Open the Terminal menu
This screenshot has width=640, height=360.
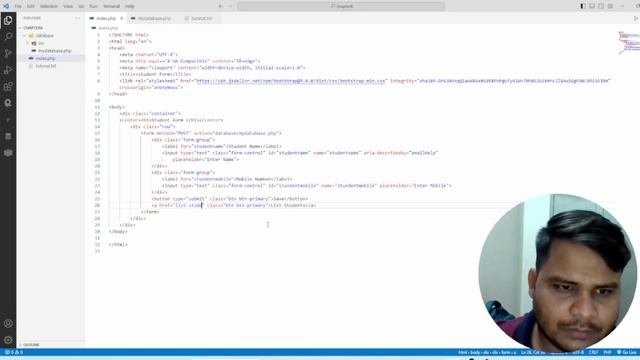[x=111, y=6]
